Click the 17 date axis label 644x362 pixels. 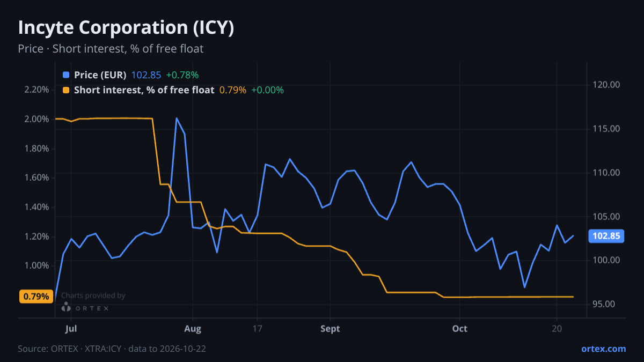tap(258, 329)
